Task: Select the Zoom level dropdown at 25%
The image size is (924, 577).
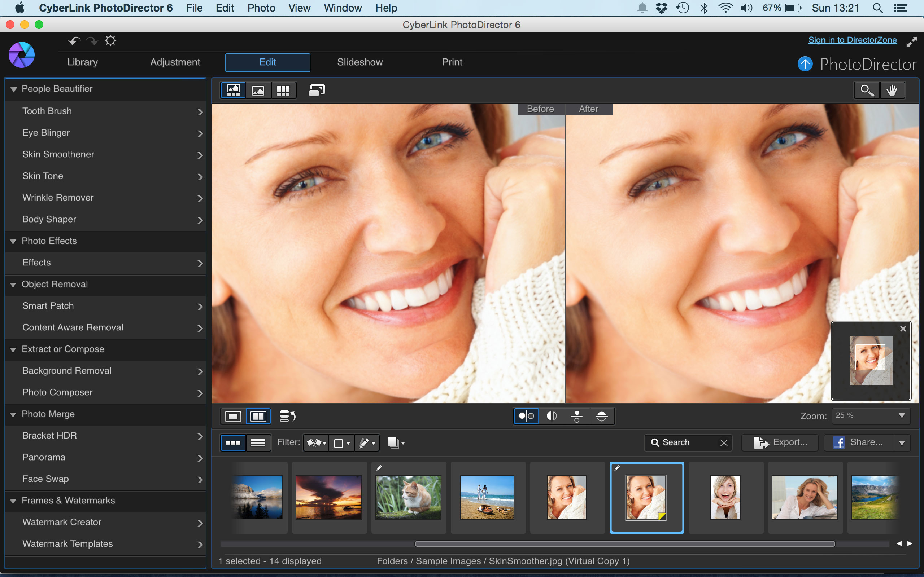Action: click(869, 415)
